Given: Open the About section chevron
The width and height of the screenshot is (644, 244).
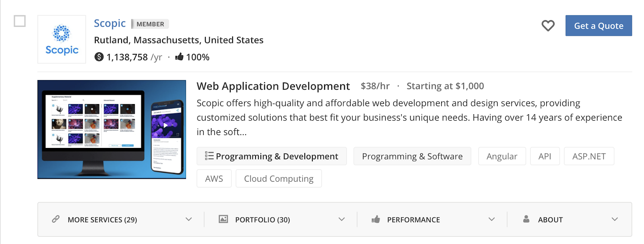Looking at the screenshot, I should click(615, 219).
